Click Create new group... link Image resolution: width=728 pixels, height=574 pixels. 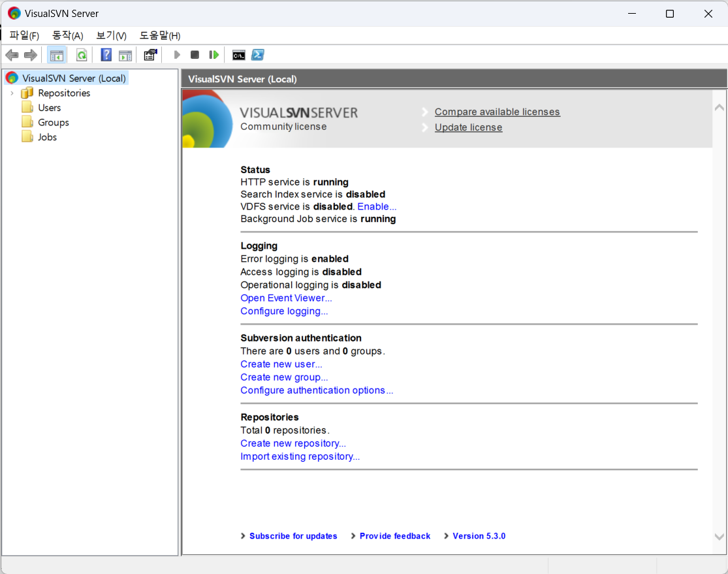tap(284, 377)
